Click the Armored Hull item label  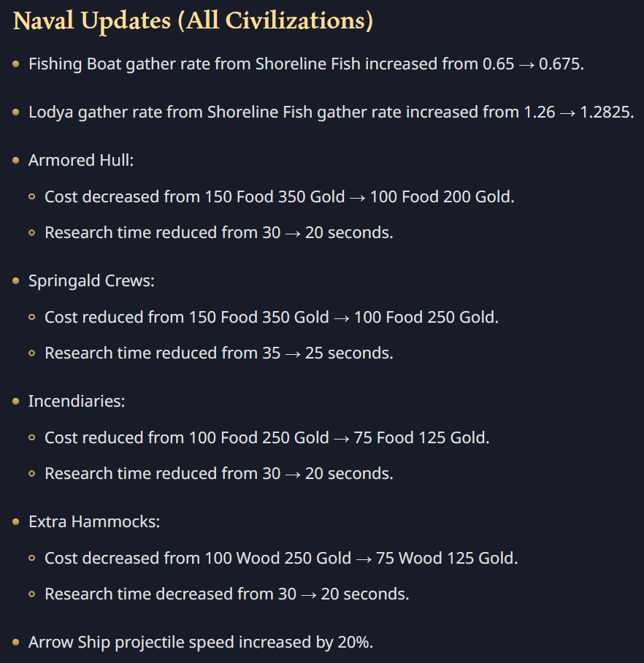tap(81, 161)
